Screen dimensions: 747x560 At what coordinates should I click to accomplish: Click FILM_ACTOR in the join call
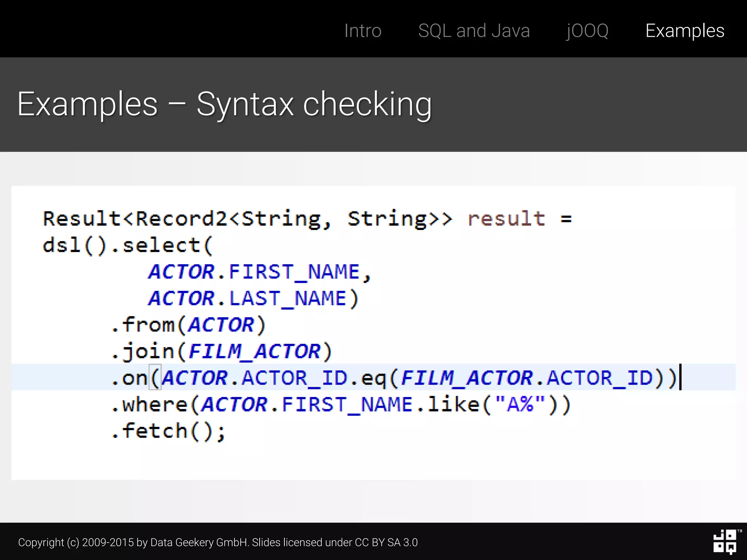(254, 351)
